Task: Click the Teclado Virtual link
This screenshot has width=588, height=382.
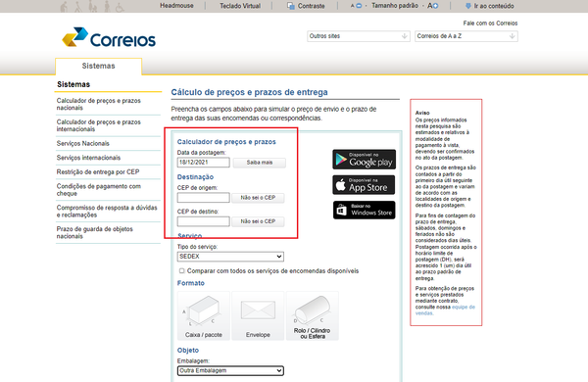Action: click(240, 6)
